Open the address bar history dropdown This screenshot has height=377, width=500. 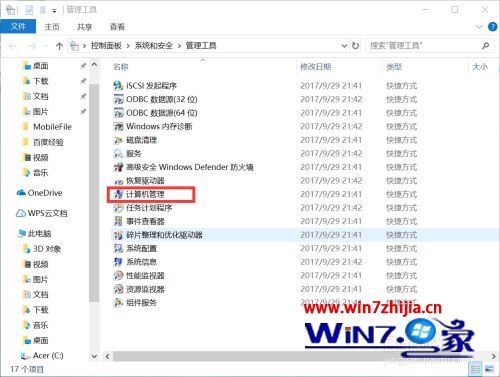[344, 46]
